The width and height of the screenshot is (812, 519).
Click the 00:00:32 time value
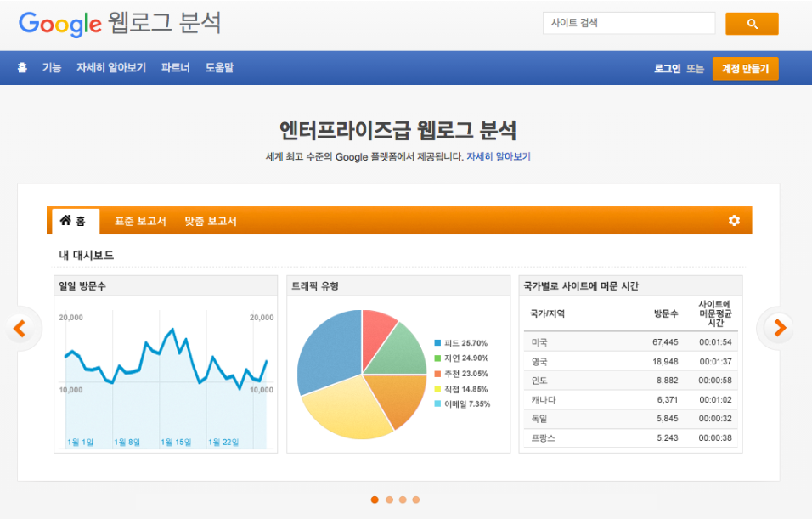tap(715, 419)
